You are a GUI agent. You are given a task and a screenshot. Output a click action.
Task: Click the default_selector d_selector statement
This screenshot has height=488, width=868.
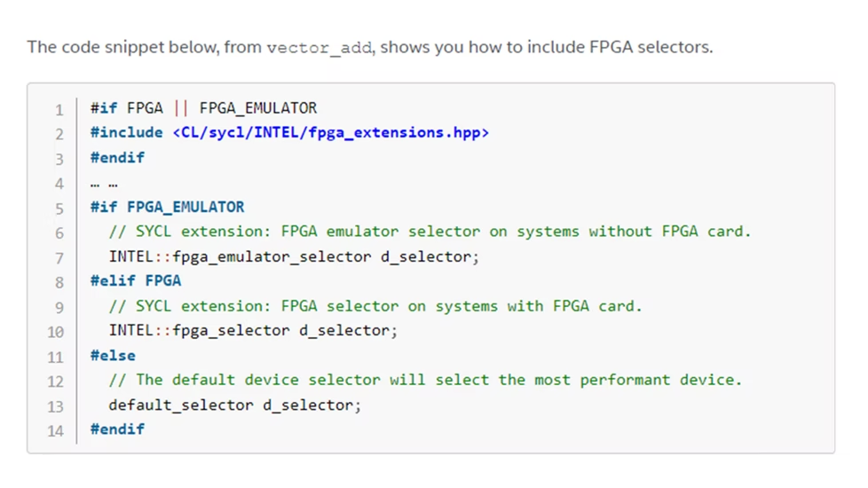pos(234,405)
